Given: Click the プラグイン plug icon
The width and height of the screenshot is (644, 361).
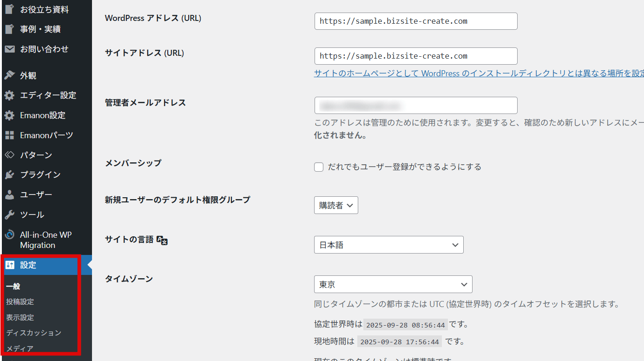Looking at the screenshot, I should coord(9,175).
